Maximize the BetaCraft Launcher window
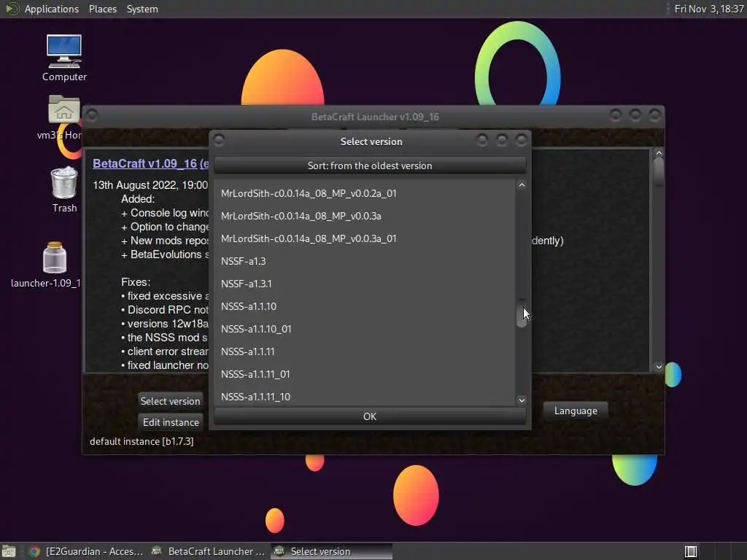Screen dimensions: 747x560 (x=635, y=115)
